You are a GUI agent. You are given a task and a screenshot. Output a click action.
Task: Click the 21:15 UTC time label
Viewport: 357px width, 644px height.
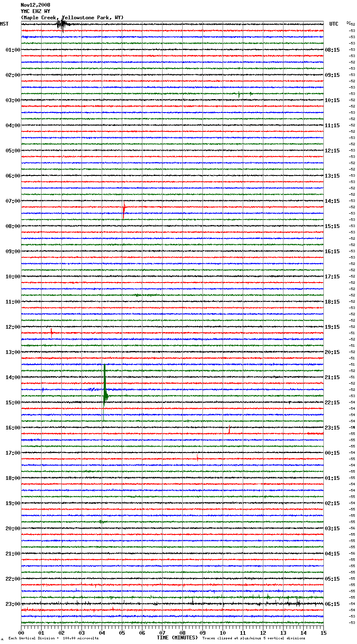[332, 377]
